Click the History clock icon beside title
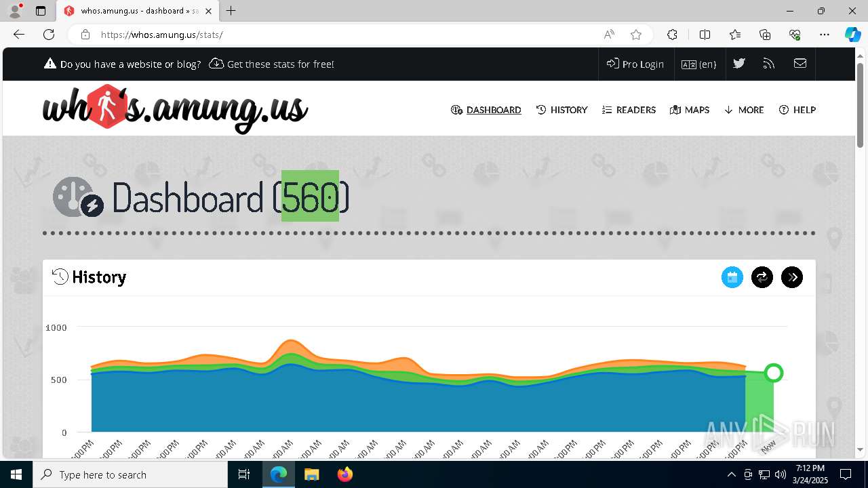Viewport: 868px width, 488px height. tap(60, 277)
